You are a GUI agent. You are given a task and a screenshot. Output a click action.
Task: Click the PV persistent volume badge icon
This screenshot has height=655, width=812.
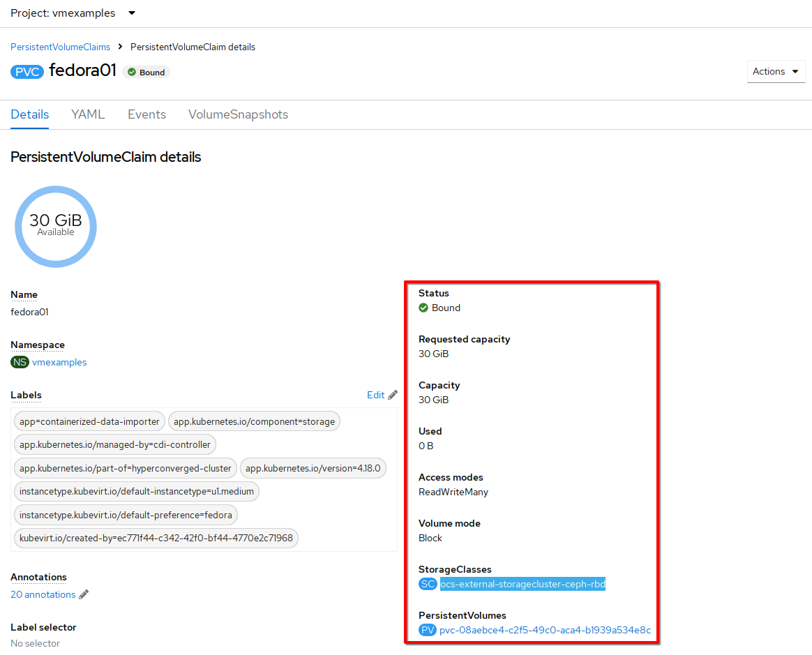pyautogui.click(x=427, y=630)
